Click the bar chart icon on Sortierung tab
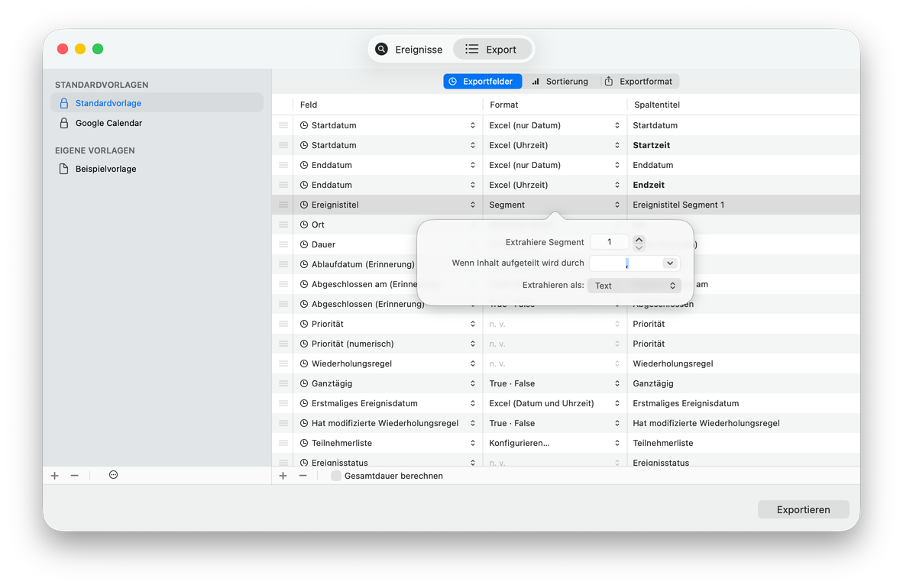 coord(536,82)
